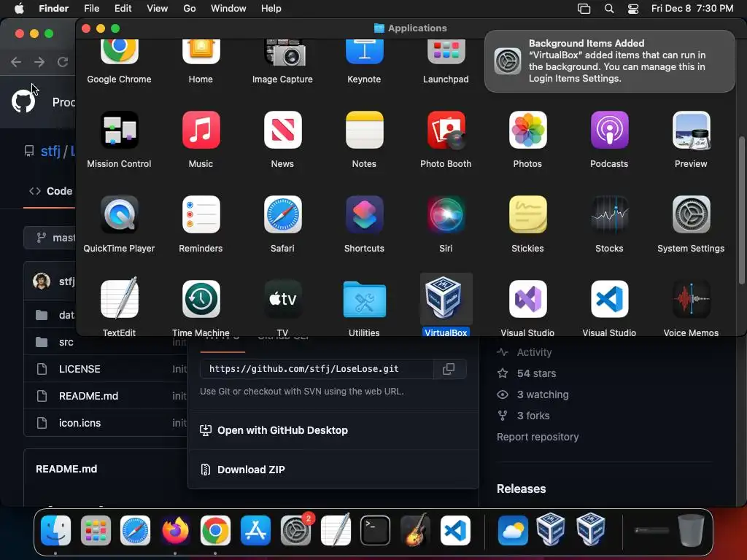
Task: Open the src folder in repository
Action: (x=66, y=342)
